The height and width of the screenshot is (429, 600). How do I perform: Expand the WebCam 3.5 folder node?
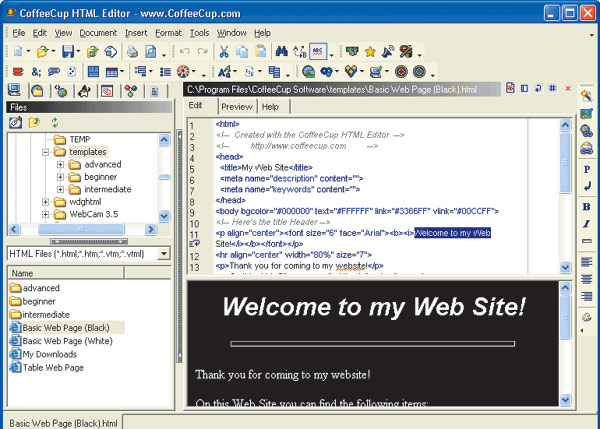pos(46,215)
